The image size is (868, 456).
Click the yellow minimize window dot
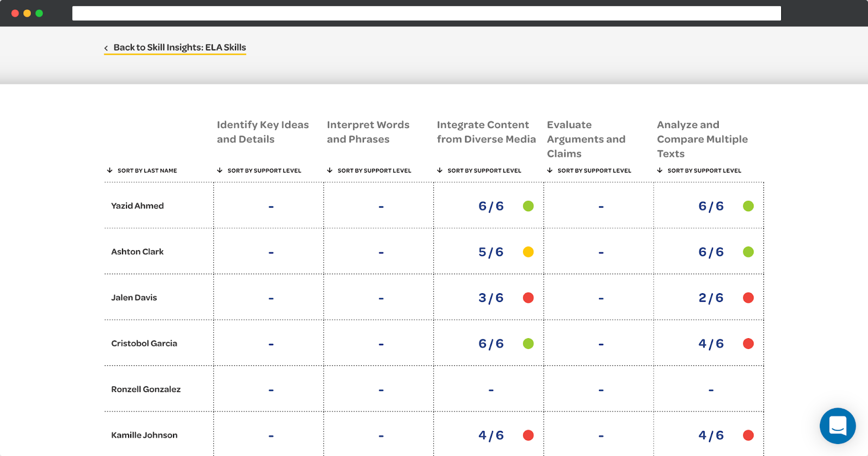27,13
